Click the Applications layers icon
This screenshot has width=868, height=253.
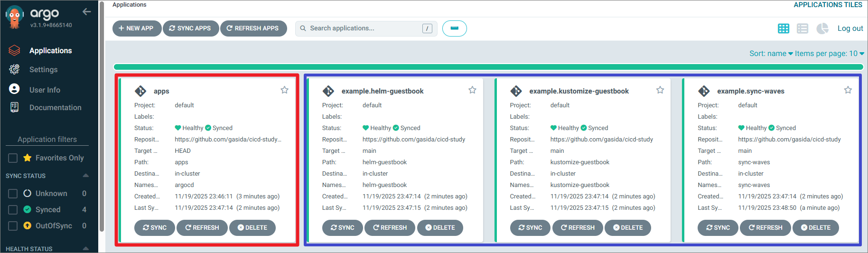pos(14,50)
